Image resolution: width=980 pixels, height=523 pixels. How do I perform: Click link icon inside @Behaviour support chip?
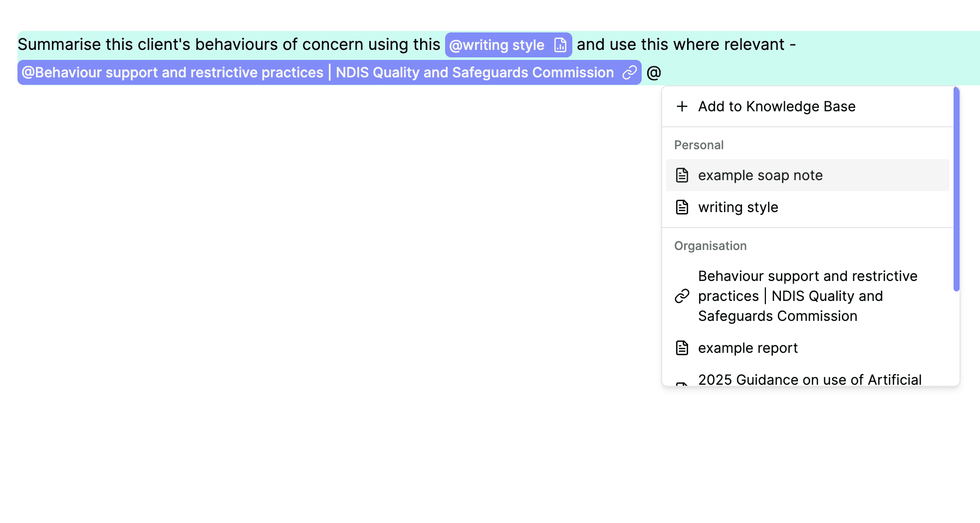click(630, 72)
